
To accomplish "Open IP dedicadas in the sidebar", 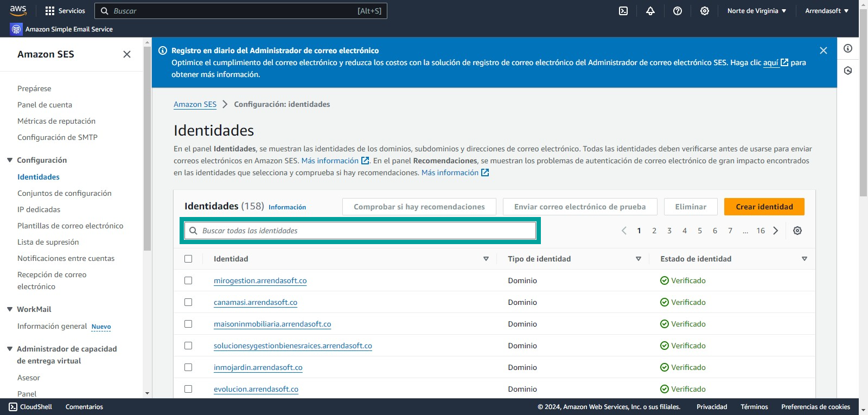I will (39, 209).
